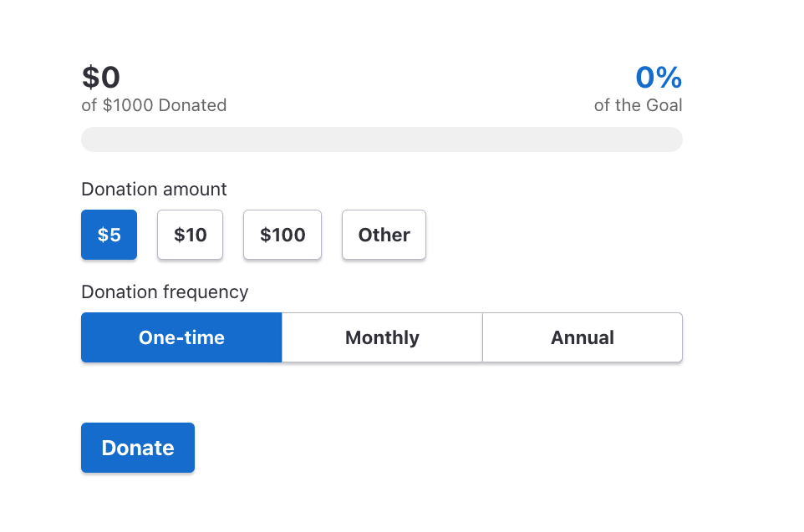Click the 'of the Goal' text
Screen dimensions: 804x532
point(638,105)
